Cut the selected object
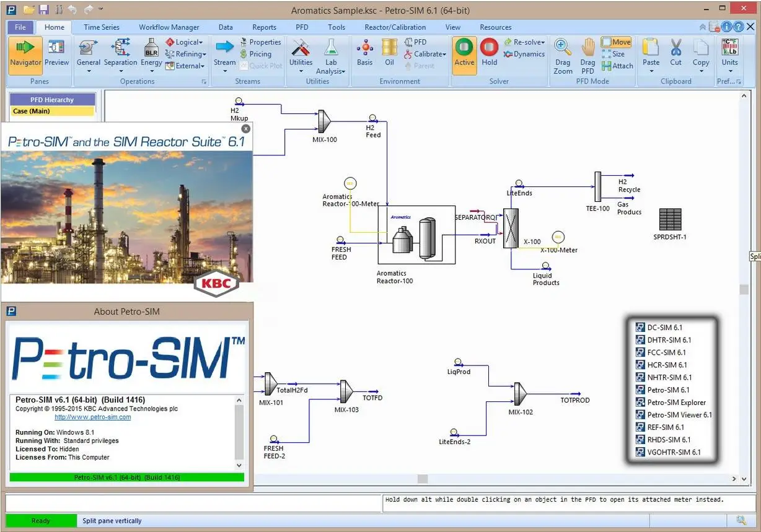 click(675, 53)
